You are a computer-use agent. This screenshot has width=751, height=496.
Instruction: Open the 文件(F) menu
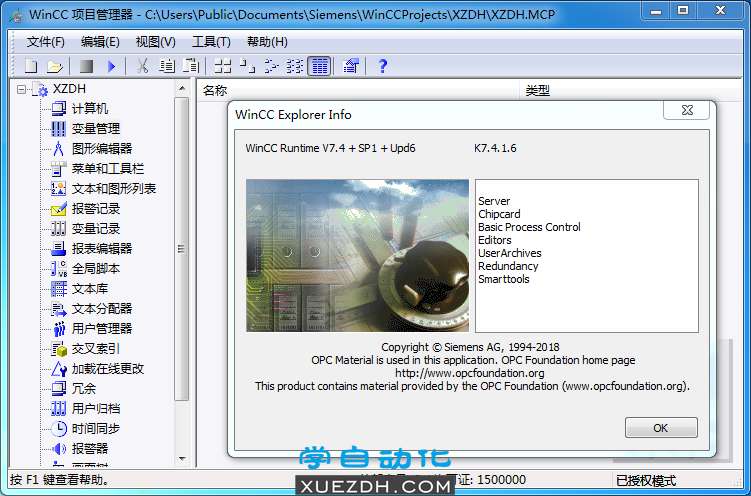click(46, 42)
